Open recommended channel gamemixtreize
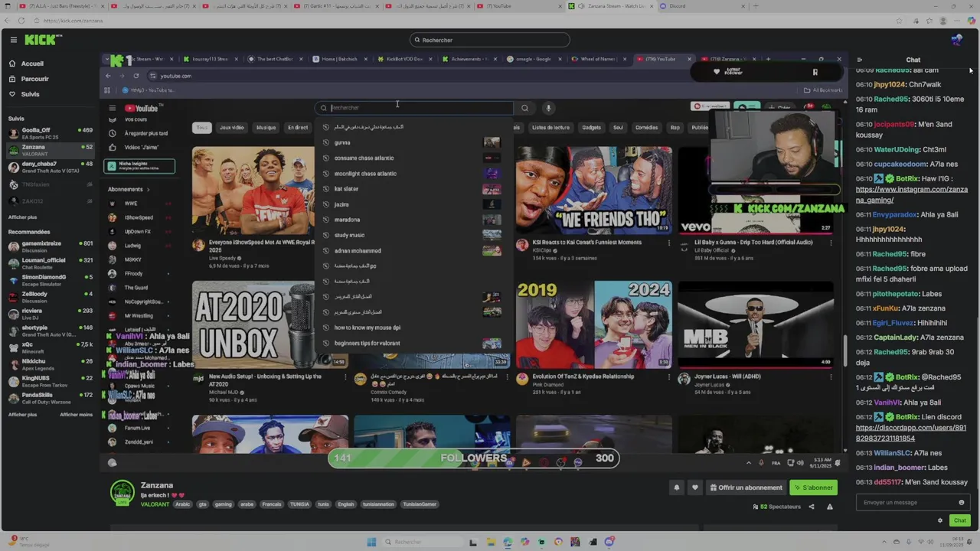This screenshot has width=980, height=551. [50, 247]
